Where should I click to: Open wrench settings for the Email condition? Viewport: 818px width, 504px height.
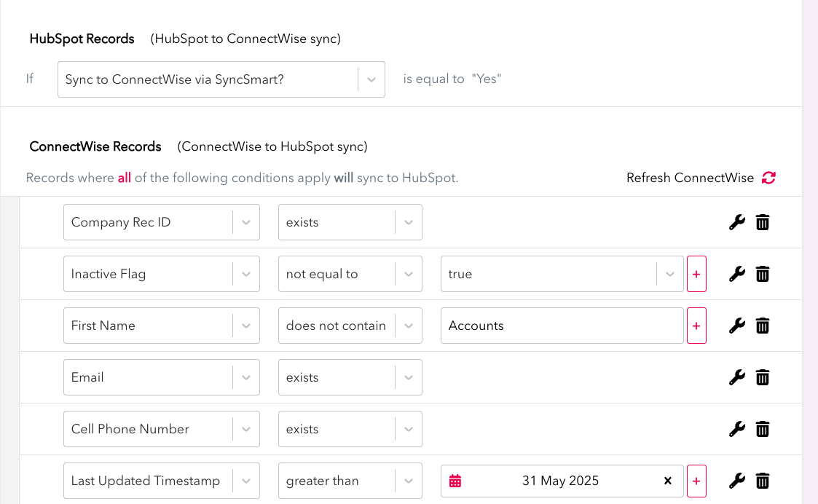click(737, 377)
